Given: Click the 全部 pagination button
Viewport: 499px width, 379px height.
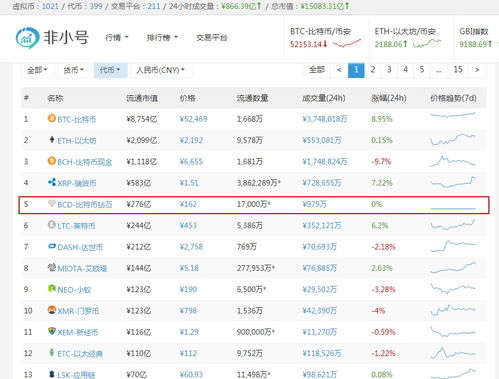Looking at the screenshot, I should coord(317,70).
